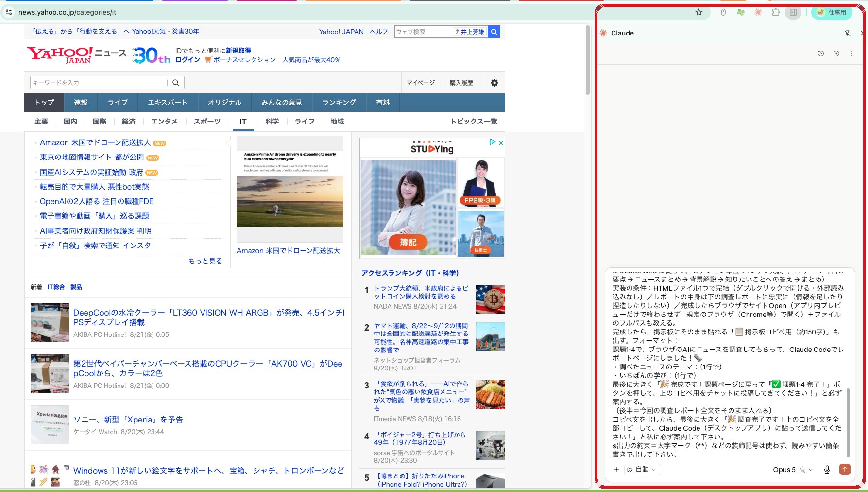The width and height of the screenshot is (868, 492).
Task: Open headline 転売目的で大量購入 悪性bot実態
Action: 94,187
